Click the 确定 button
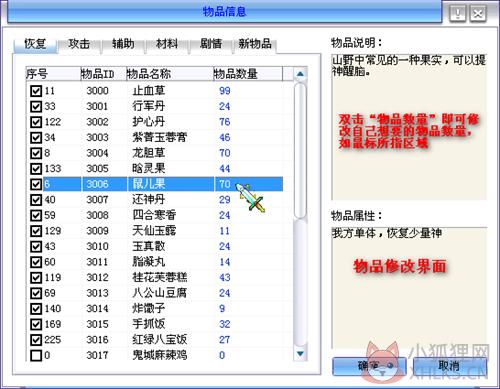This screenshot has width=500, height=389. [x=369, y=367]
